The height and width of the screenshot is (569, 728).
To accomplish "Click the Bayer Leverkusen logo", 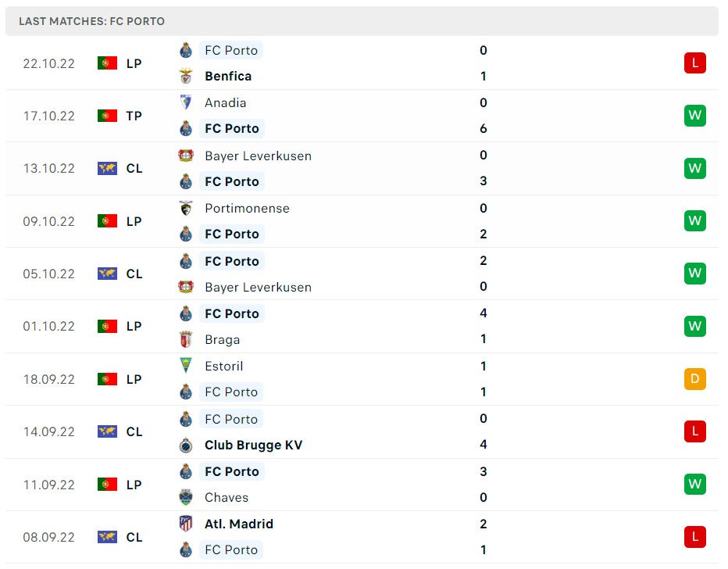I will click(x=185, y=156).
